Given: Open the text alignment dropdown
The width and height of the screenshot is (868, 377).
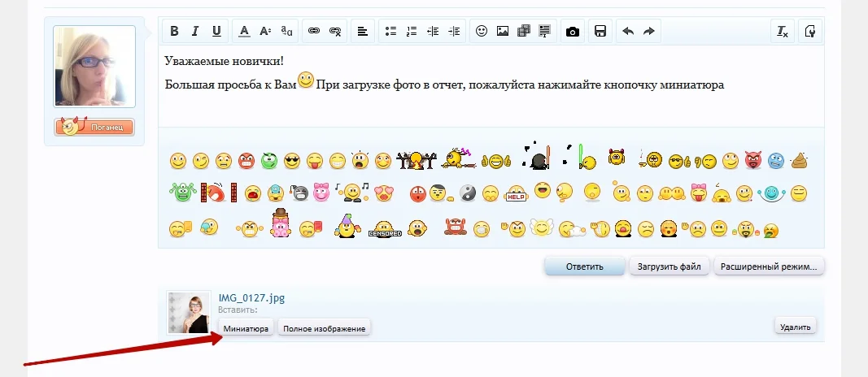Looking at the screenshot, I should click(363, 31).
